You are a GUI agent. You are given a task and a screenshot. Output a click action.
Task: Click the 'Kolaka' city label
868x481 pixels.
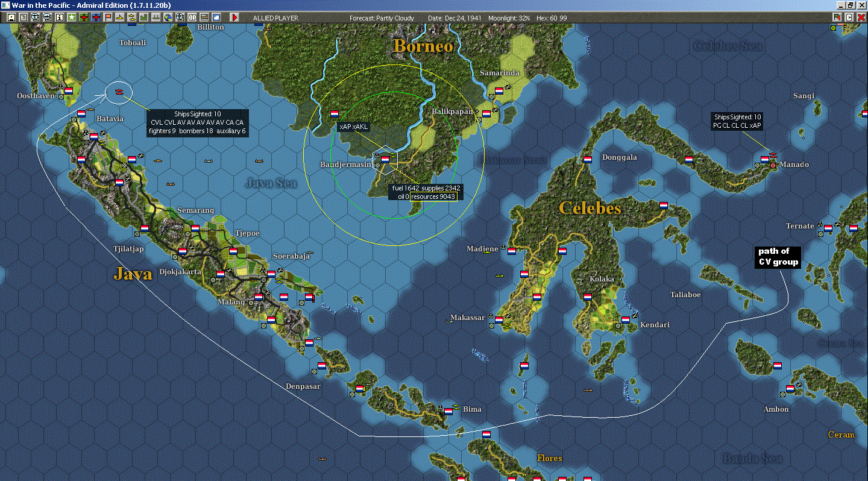click(x=602, y=279)
